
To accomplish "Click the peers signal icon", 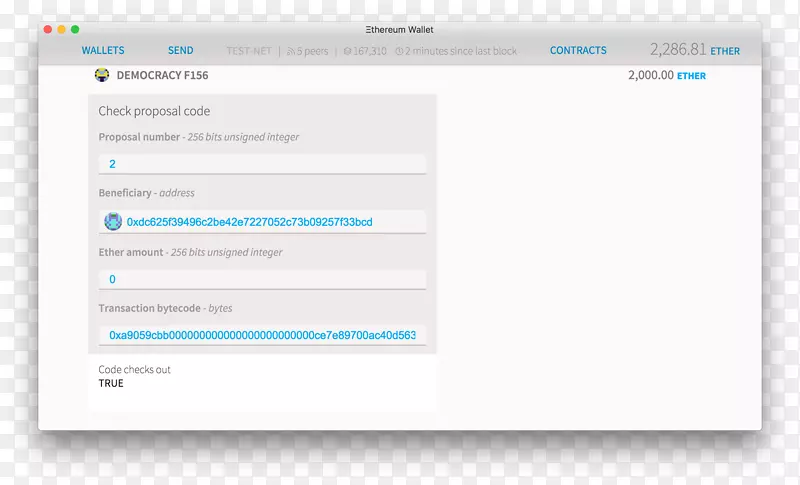I will (x=291, y=51).
